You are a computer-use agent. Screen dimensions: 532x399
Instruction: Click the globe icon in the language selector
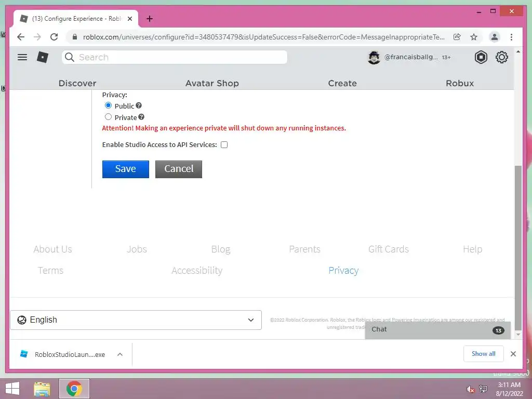22,320
